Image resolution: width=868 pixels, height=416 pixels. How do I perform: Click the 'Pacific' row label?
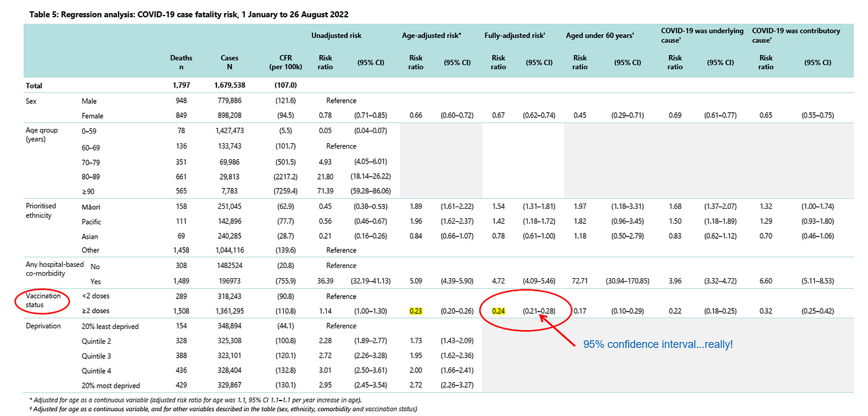pos(91,221)
